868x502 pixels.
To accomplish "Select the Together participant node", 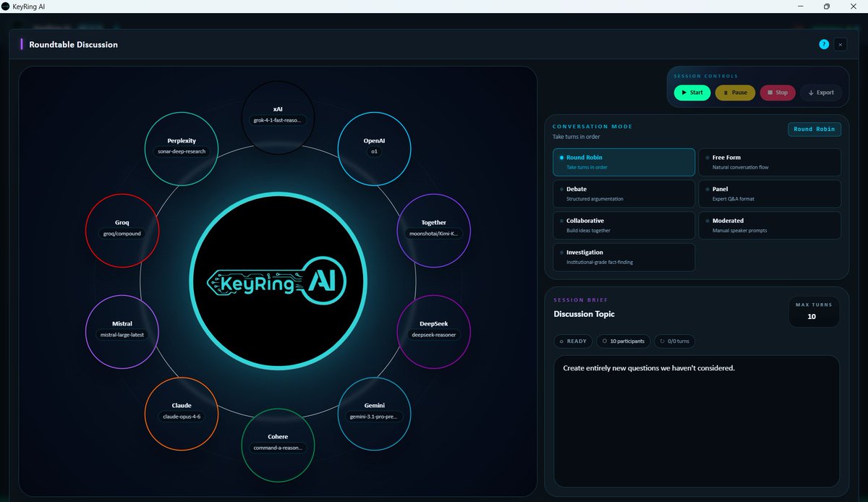I will click(x=434, y=230).
